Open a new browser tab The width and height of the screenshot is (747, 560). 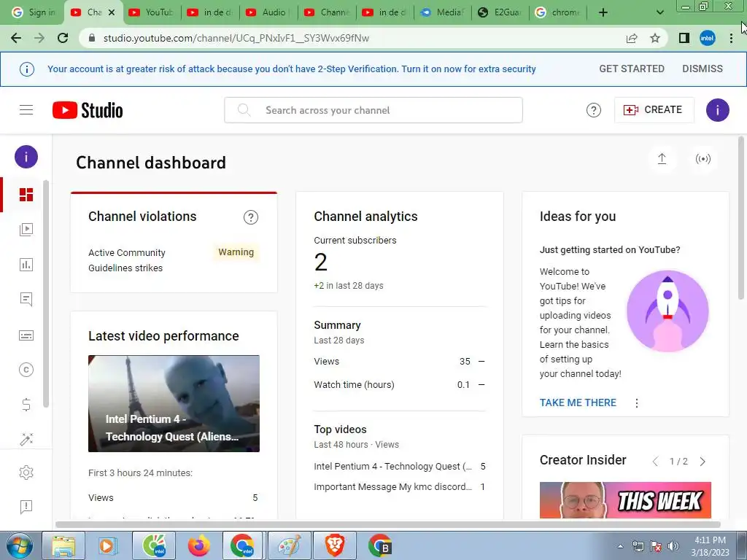(x=603, y=12)
